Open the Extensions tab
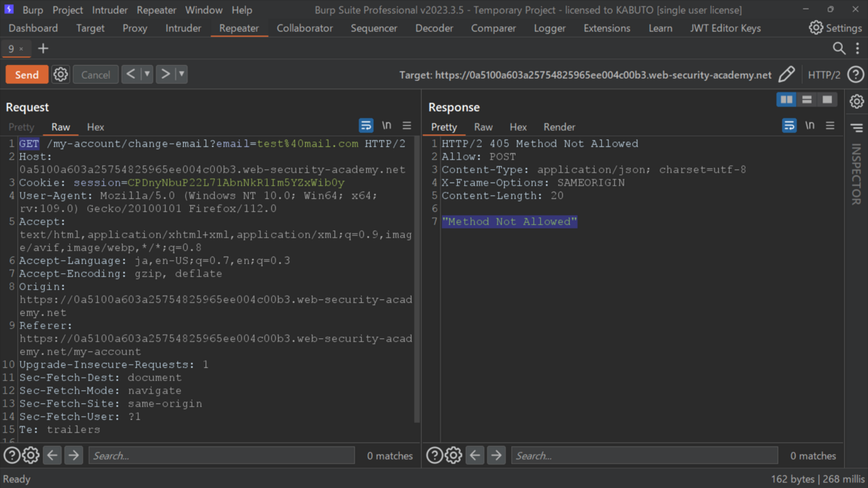Image resolution: width=868 pixels, height=488 pixels. [607, 28]
